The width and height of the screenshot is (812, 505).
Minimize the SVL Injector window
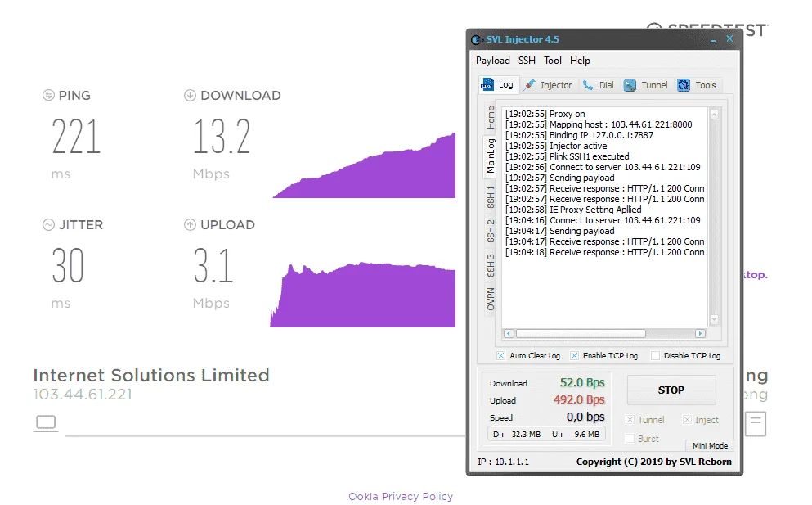(x=713, y=39)
